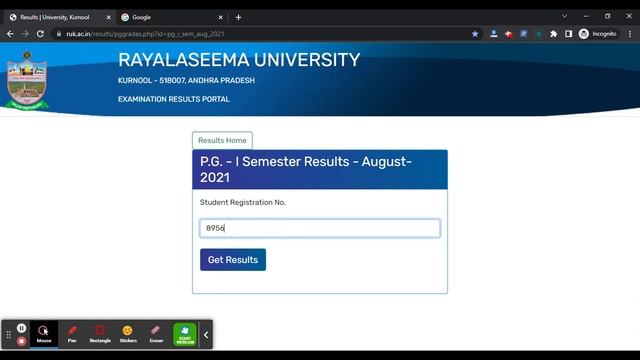Collapse the recorder toolbar with the chevron
The width and height of the screenshot is (640, 360).
pos(206,335)
